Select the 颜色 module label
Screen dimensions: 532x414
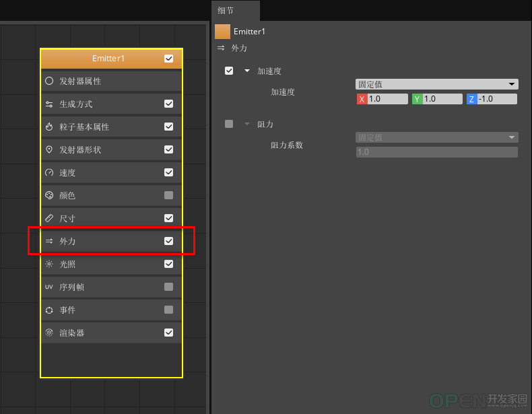point(67,195)
